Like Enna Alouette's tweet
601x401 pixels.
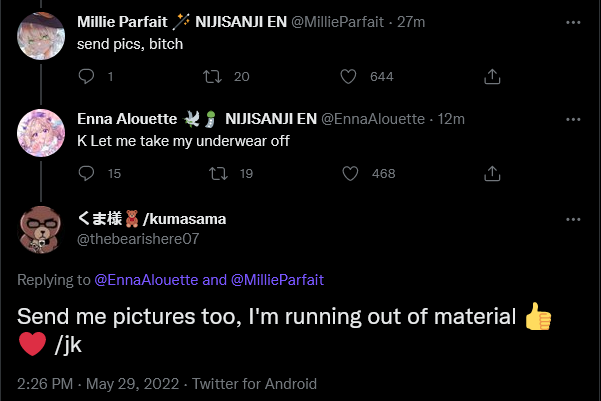click(x=348, y=174)
